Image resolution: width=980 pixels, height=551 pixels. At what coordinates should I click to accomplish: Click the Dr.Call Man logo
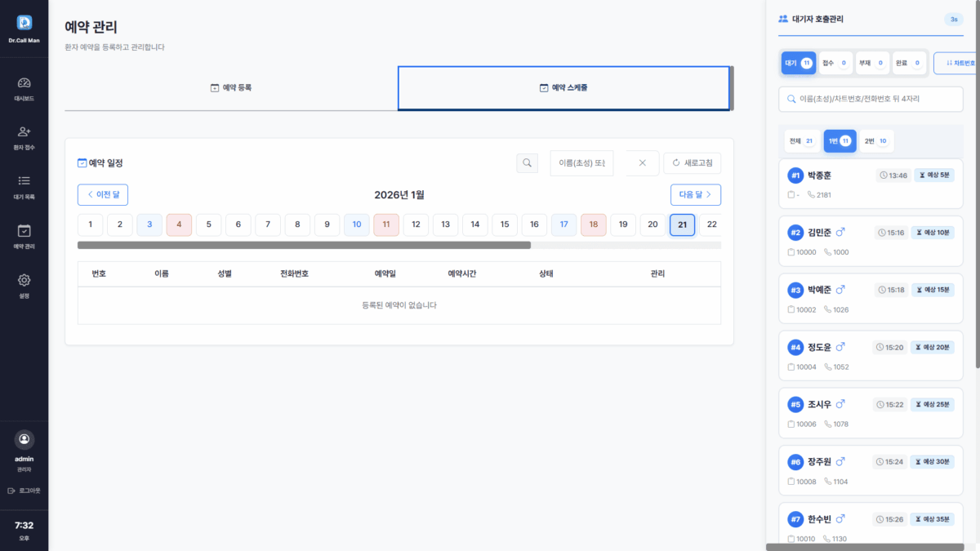click(24, 23)
